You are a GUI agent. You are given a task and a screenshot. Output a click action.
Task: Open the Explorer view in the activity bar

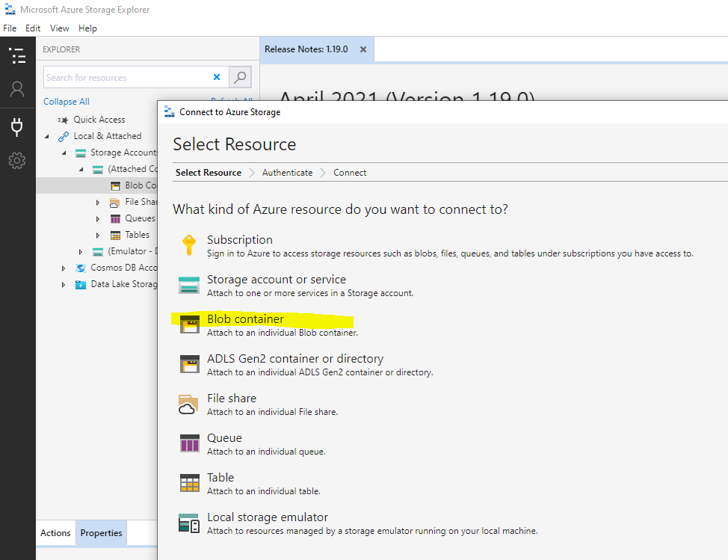point(17,55)
